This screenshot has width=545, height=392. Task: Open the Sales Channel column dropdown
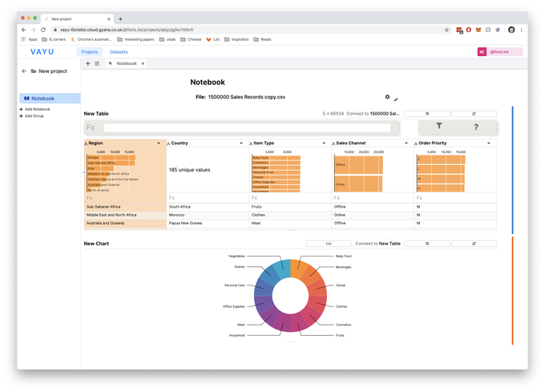(x=407, y=143)
